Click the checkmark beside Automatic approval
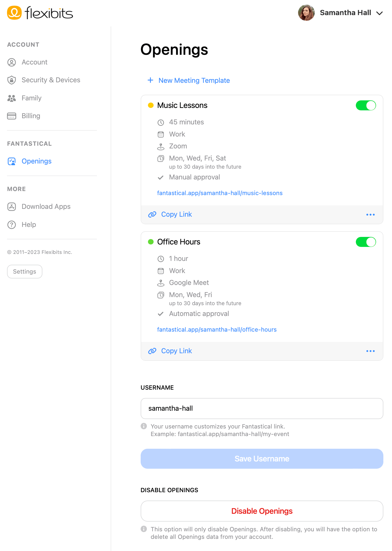Viewport: 392px width, 551px height. tap(161, 314)
